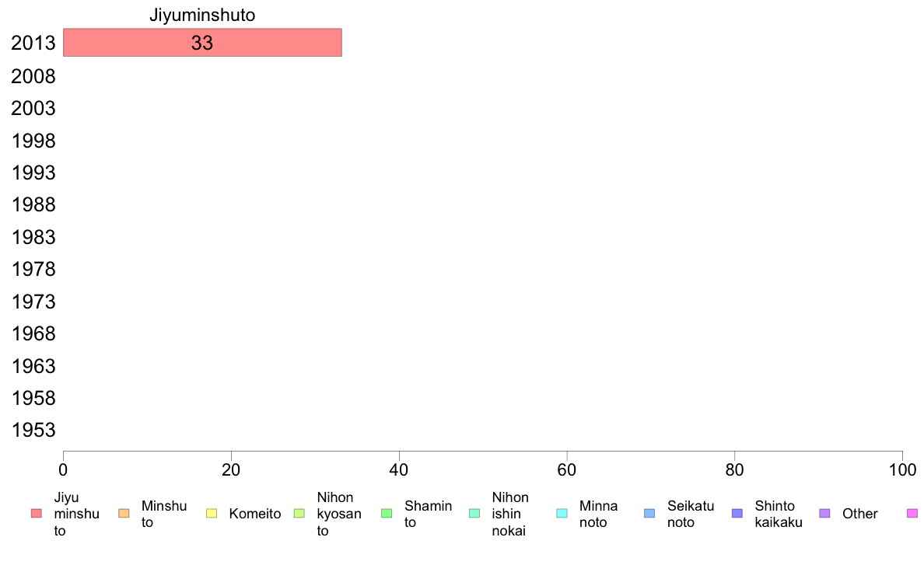Click the red Jiyuminshuto legend swatch
Screen dimensions: 924x572
pyautogui.click(x=36, y=513)
